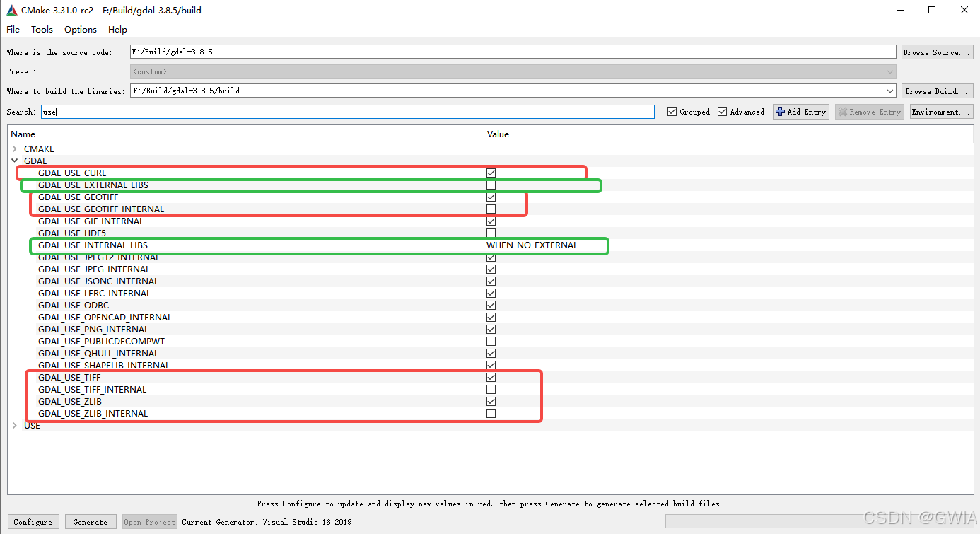Click Browse Build button

click(937, 91)
